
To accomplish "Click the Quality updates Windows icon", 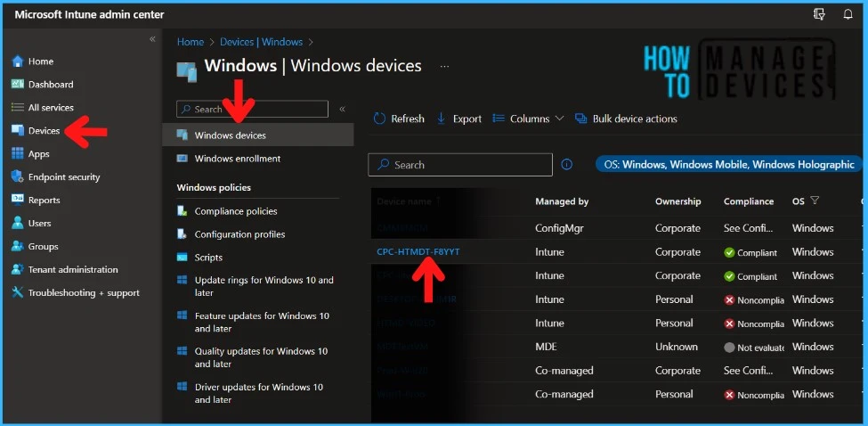I will pyautogui.click(x=182, y=350).
